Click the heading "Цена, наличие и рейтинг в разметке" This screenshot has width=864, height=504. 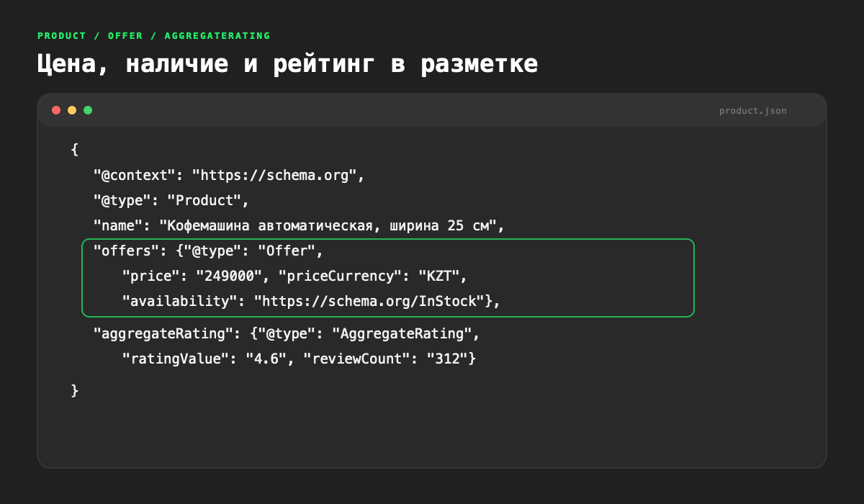[287, 63]
